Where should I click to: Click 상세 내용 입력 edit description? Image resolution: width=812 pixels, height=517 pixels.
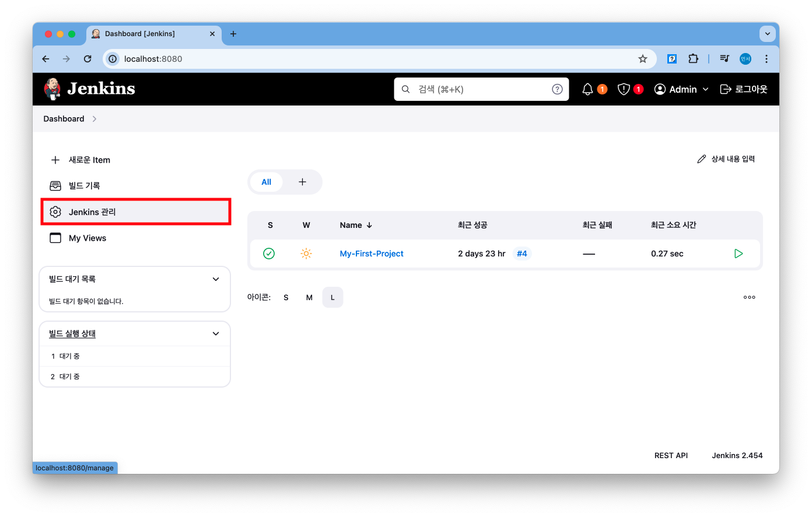tap(726, 159)
